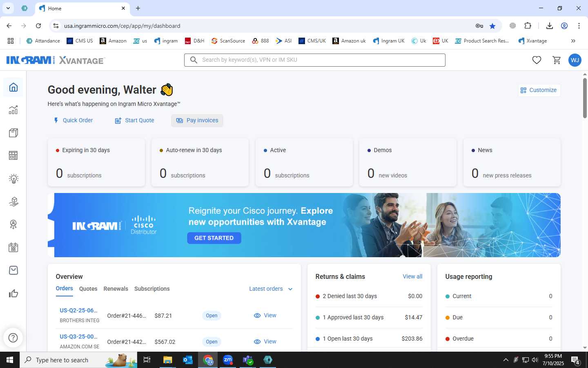This screenshot has height=368, width=588.
Task: Open the tab search dropdown arrow
Action: (x=8, y=8)
